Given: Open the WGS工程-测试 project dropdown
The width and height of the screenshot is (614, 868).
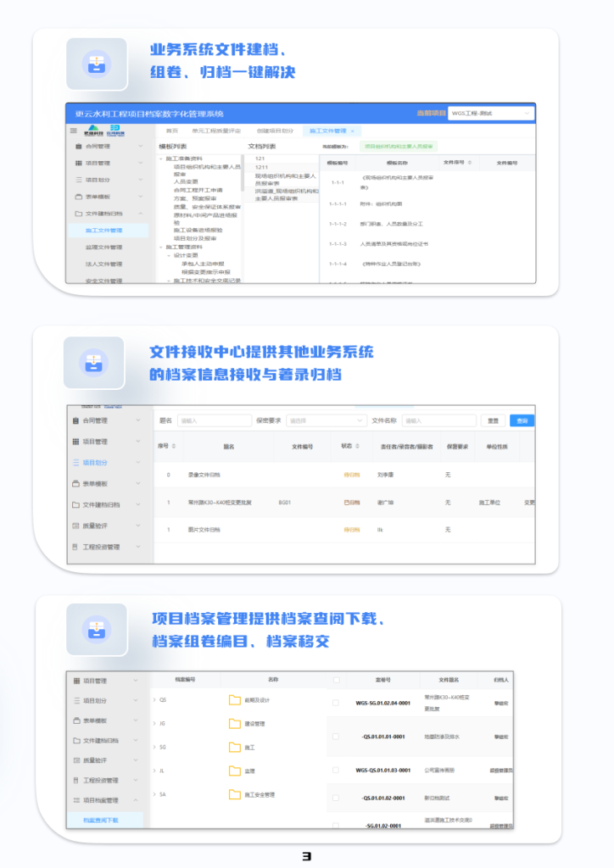Looking at the screenshot, I should [490, 114].
